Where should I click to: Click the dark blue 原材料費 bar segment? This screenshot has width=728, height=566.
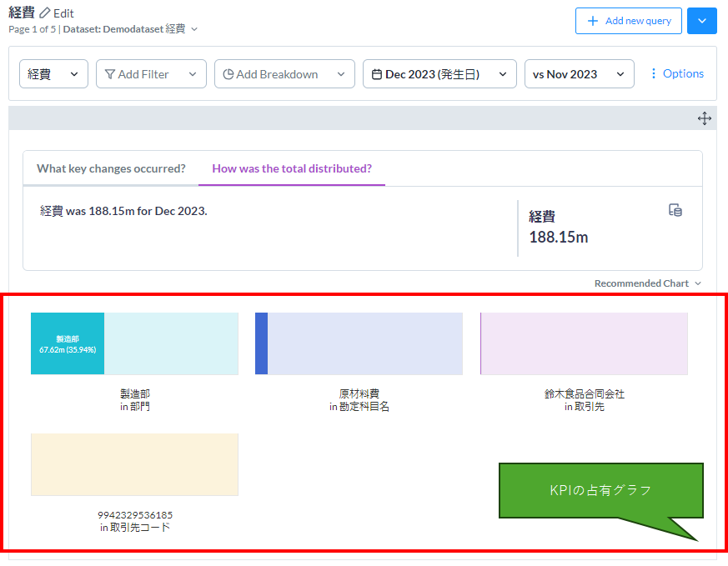[x=261, y=343]
